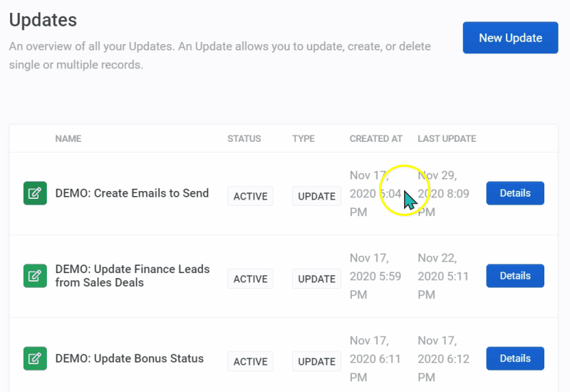Click ACTIVE status badge for Bonus Status row
This screenshot has height=392, width=570.
point(250,361)
